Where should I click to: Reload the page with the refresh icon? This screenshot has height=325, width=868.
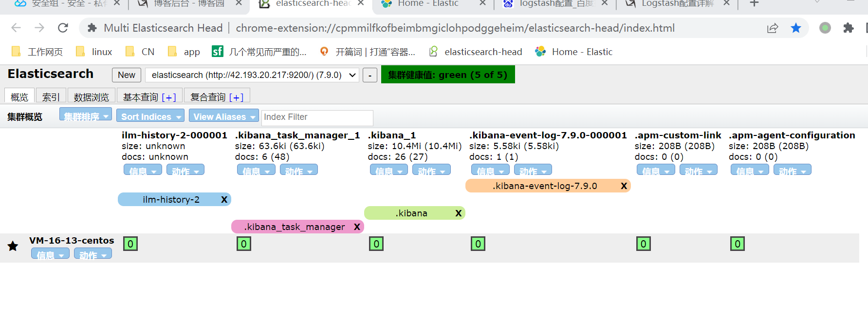coord(63,28)
